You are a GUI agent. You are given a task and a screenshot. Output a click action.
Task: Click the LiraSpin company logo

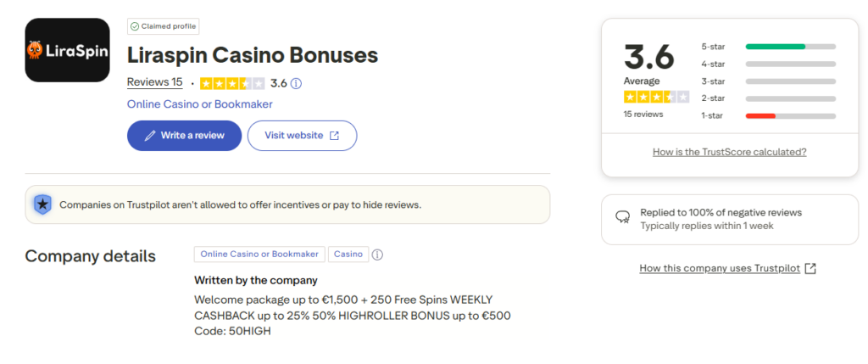pos(67,50)
